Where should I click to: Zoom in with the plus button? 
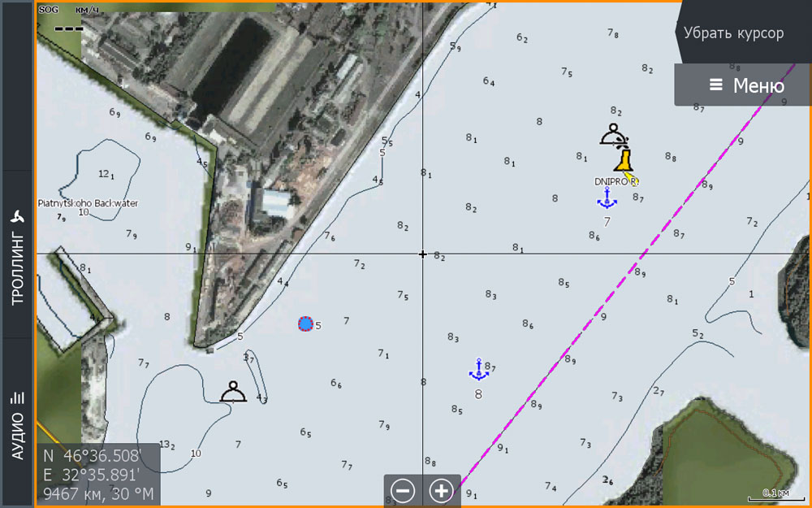point(441,491)
